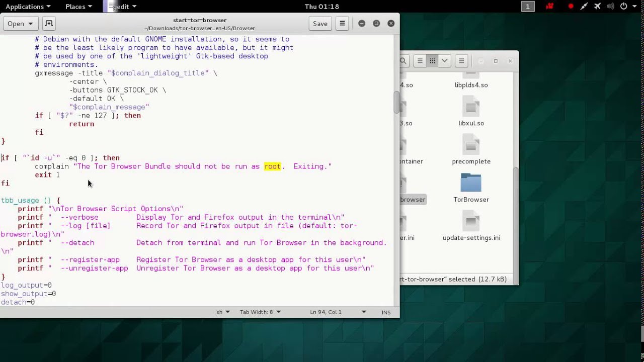
Task: Expand the Open recent files arrow
Action: click(31, 24)
